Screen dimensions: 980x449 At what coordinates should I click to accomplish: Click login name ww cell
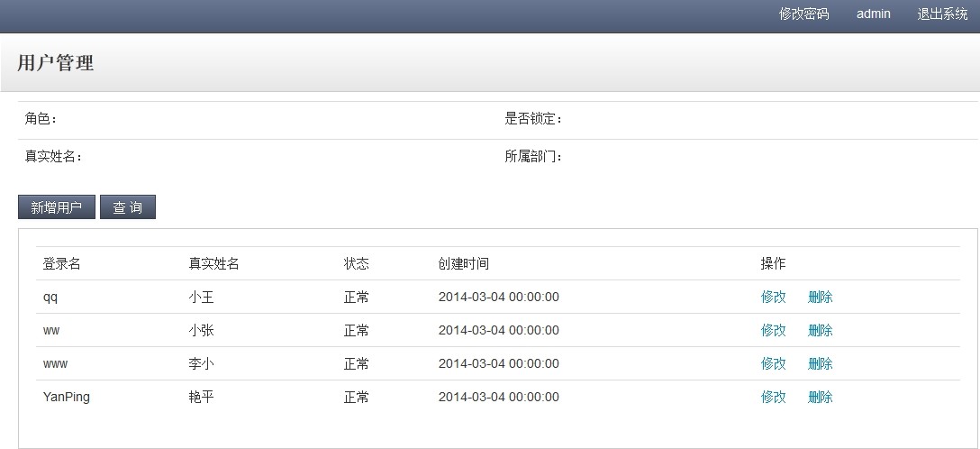(51, 330)
